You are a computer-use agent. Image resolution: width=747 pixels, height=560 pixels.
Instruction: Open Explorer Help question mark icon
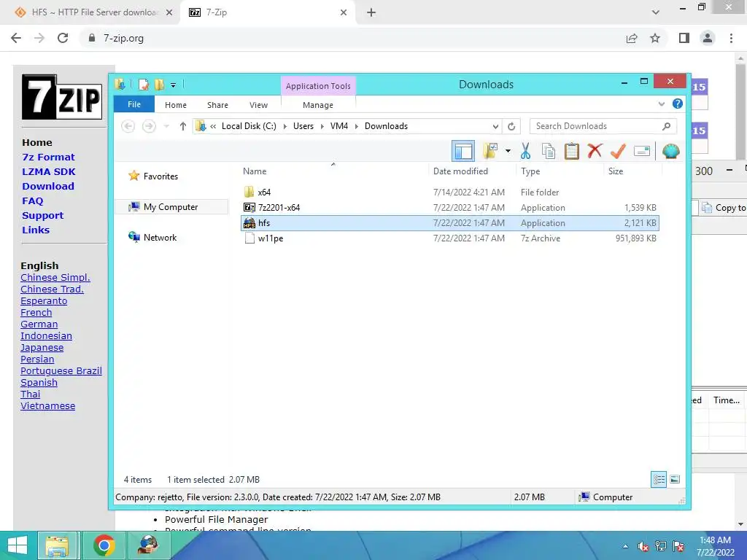678,104
